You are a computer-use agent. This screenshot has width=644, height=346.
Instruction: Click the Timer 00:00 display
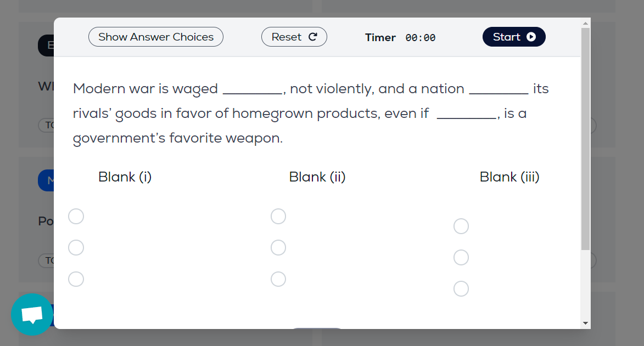pos(401,37)
